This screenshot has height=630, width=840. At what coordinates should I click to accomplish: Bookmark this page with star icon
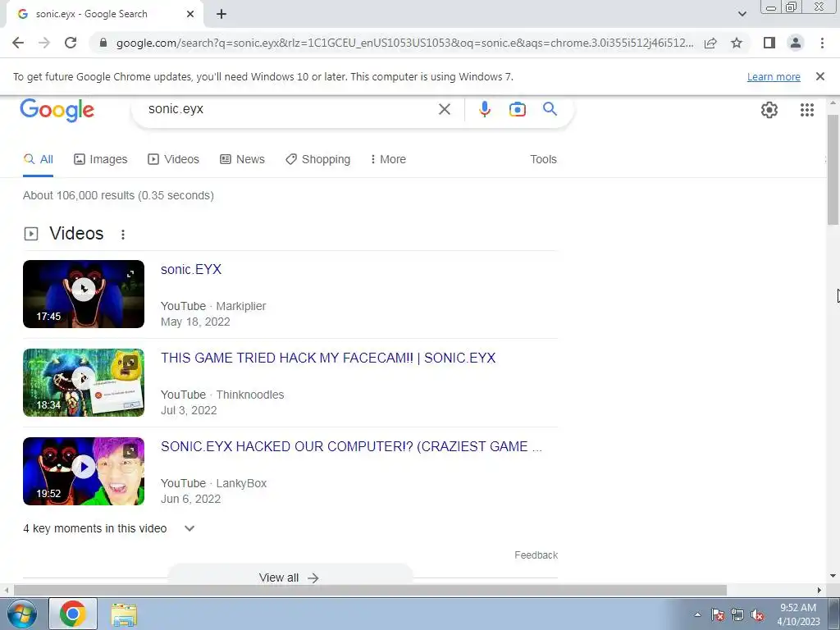coord(737,43)
